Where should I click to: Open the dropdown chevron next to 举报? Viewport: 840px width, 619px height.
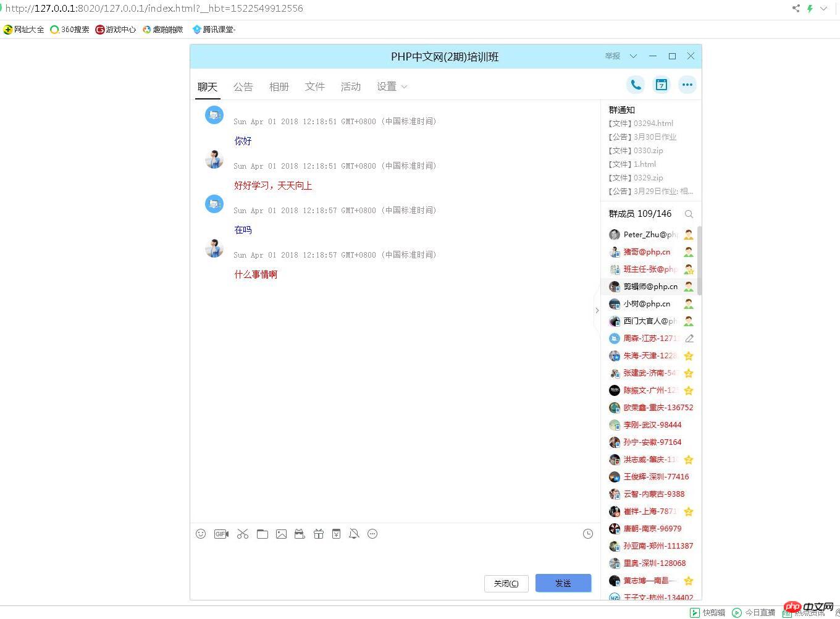point(633,56)
